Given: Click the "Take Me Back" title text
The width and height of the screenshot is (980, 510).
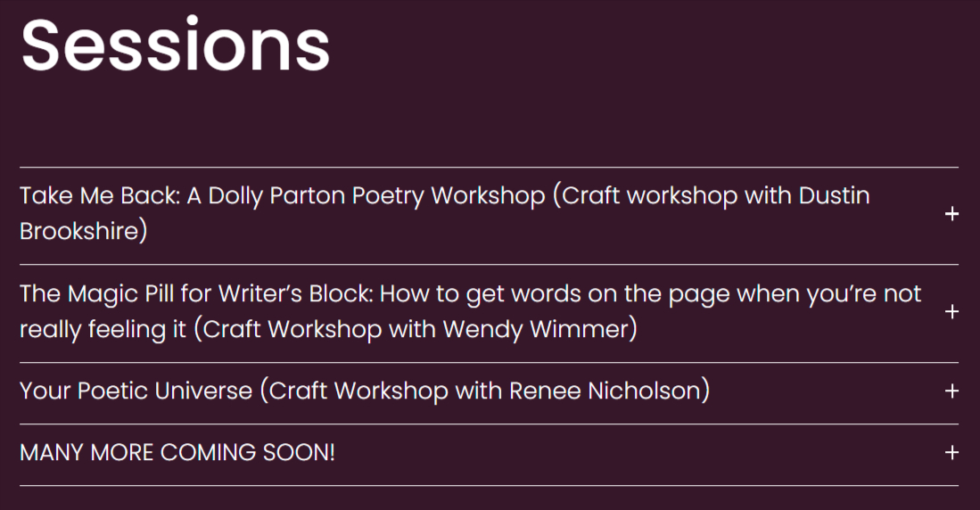Looking at the screenshot, I should [99, 196].
